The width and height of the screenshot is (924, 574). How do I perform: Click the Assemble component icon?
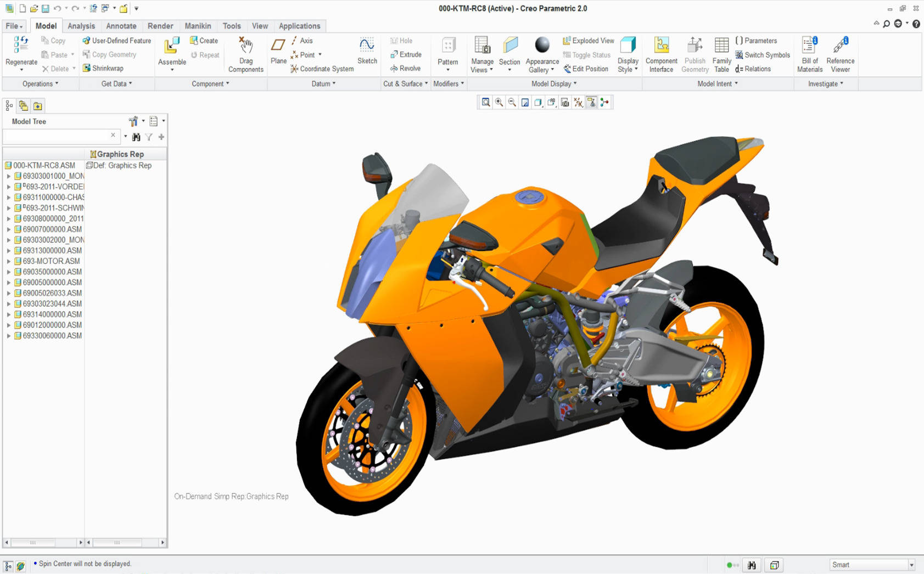pos(172,46)
